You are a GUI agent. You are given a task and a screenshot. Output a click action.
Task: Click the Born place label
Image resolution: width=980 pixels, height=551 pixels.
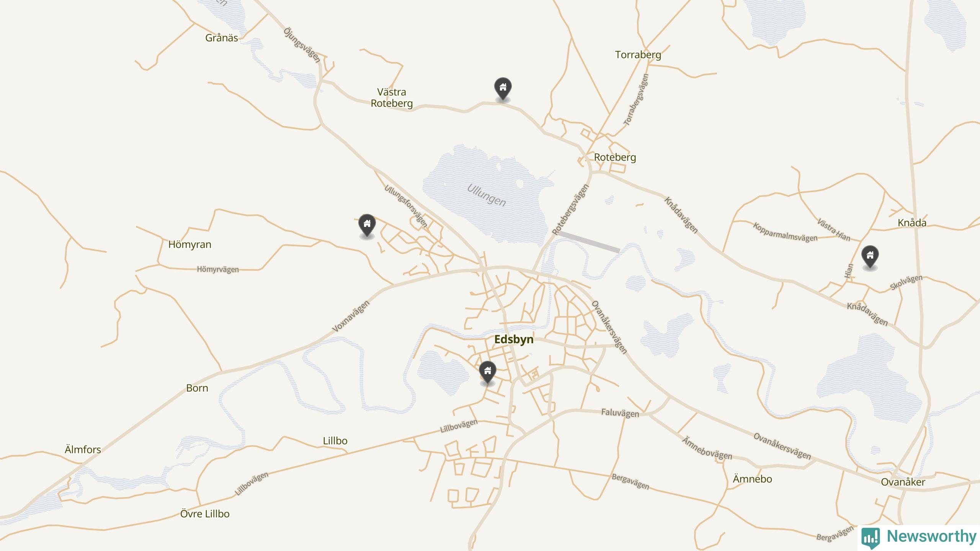197,388
